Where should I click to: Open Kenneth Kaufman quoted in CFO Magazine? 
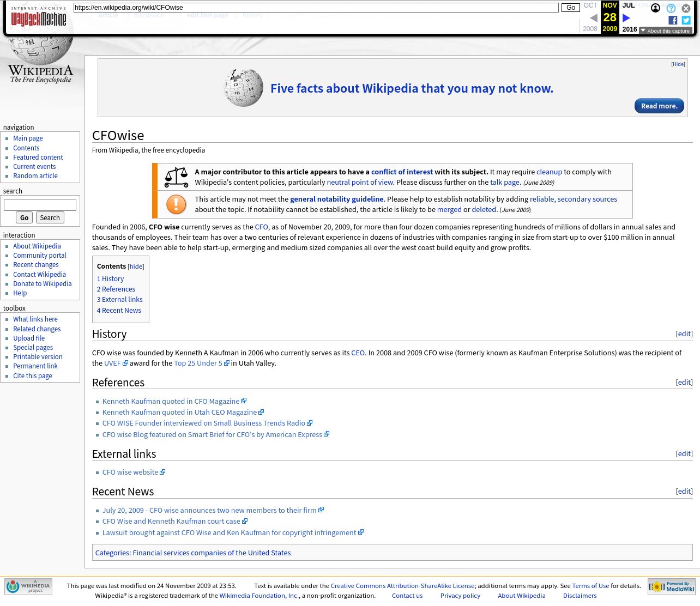tap(174, 402)
